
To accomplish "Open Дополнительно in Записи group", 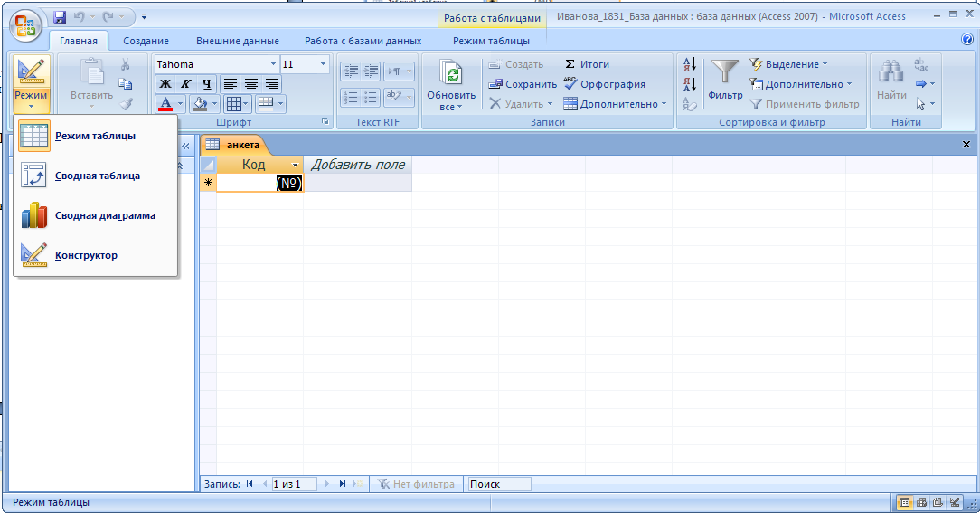I will pyautogui.click(x=615, y=104).
